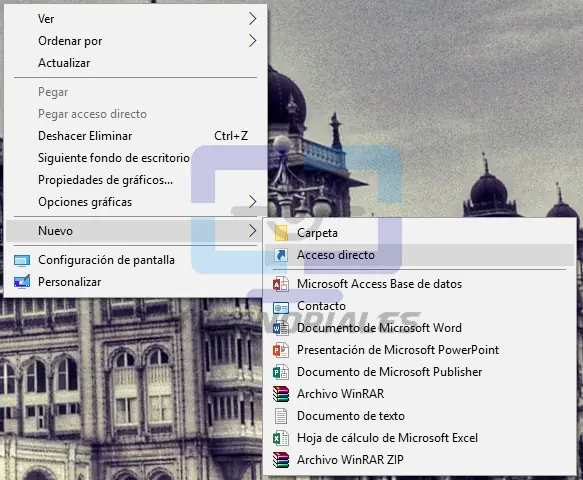Click the Acceso directo shortcut icon

pyautogui.click(x=281, y=255)
